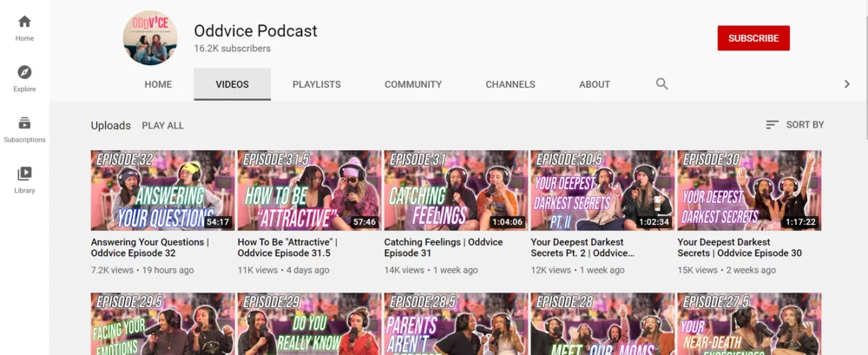Open the Sort By dropdown
The image size is (868, 355).
click(x=794, y=125)
